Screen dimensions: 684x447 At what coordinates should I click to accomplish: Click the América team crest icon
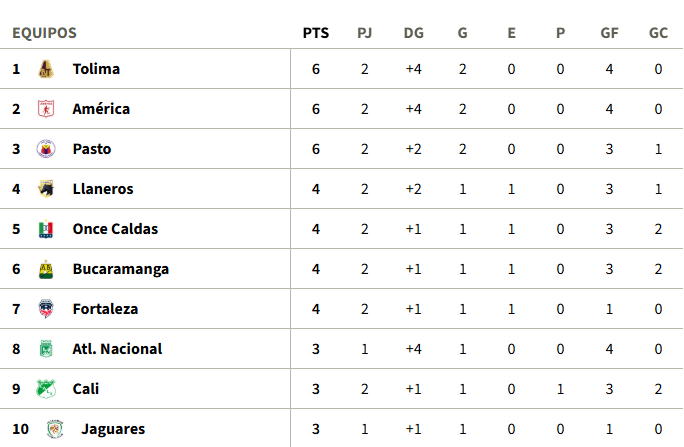pos(45,109)
